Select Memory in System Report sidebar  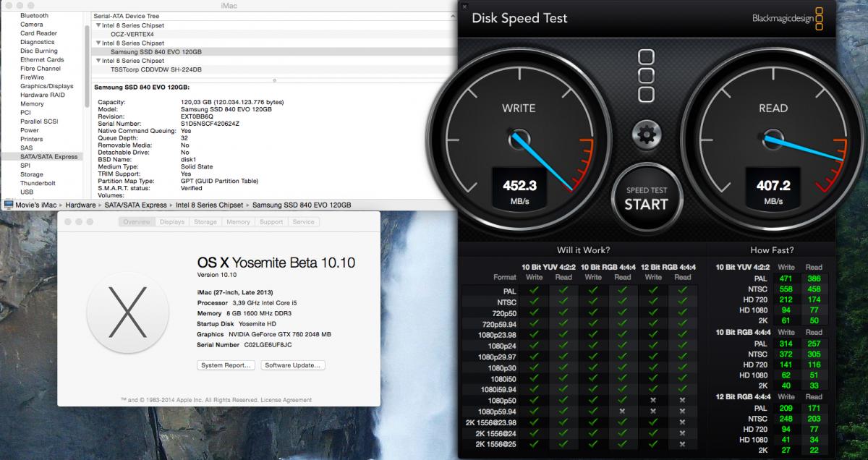point(32,103)
